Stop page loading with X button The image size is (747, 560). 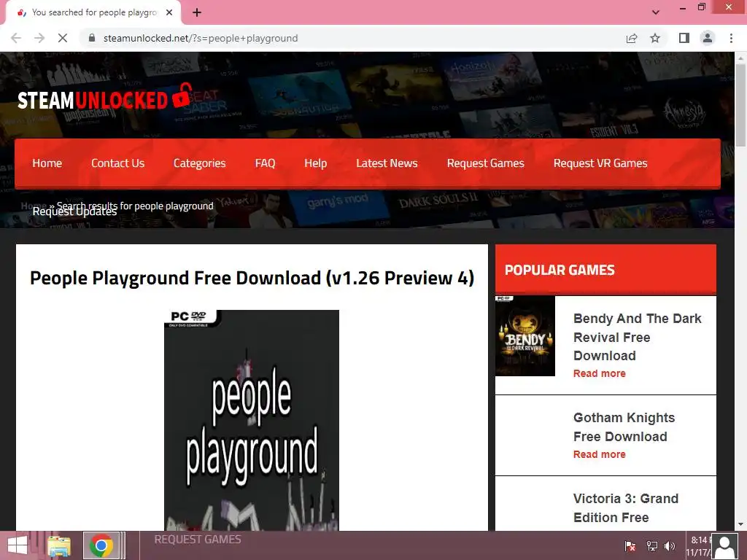coord(63,38)
